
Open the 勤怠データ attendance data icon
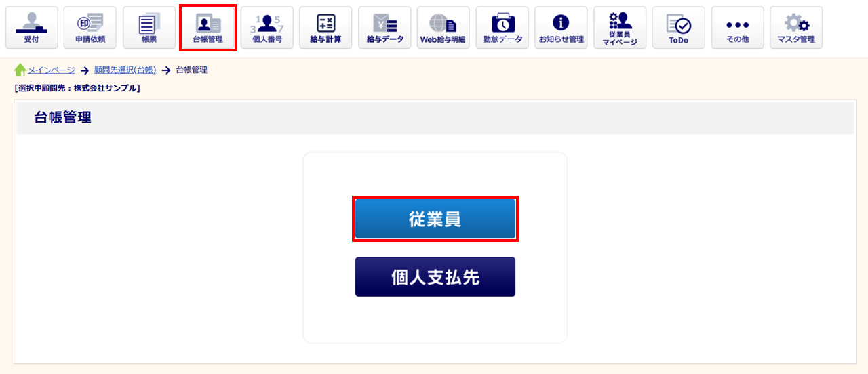pyautogui.click(x=502, y=28)
